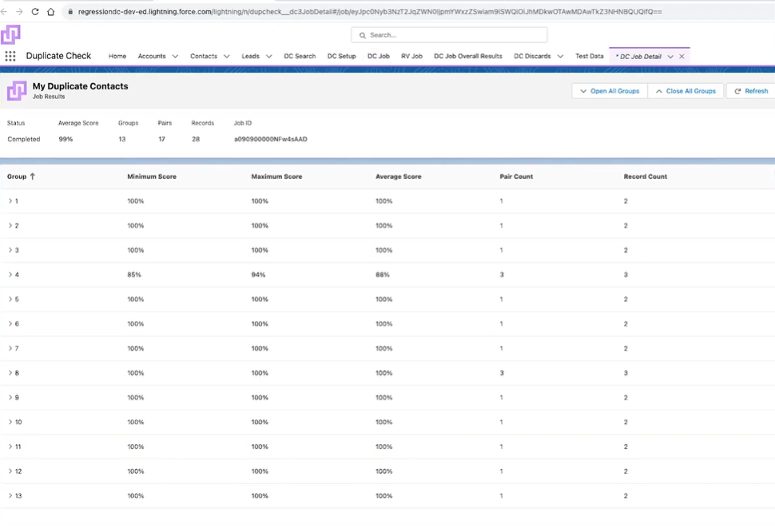Click the refresh icon beside Refresh label
Screen dimensions: 775x532
tap(737, 90)
